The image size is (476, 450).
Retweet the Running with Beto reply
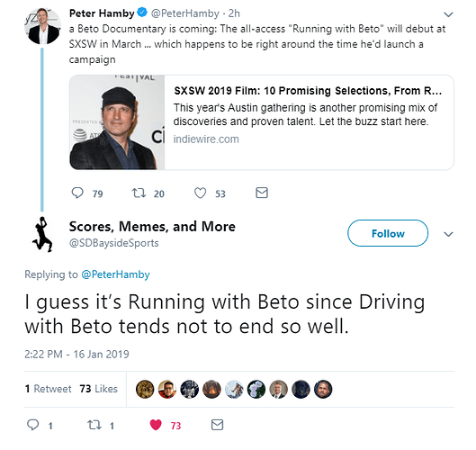(x=94, y=425)
